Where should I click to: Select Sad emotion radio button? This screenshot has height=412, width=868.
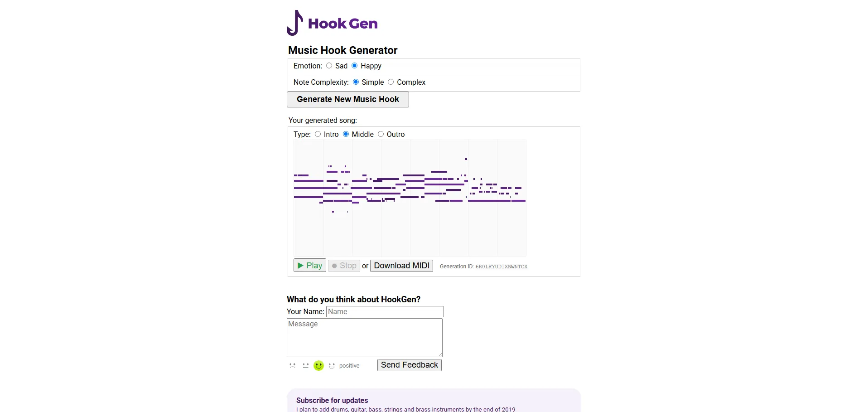coord(329,66)
